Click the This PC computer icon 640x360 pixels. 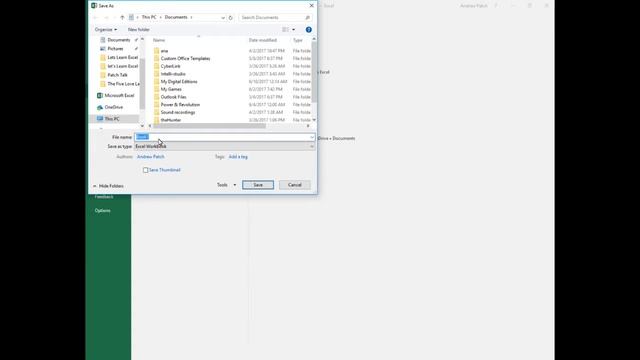pos(100,119)
